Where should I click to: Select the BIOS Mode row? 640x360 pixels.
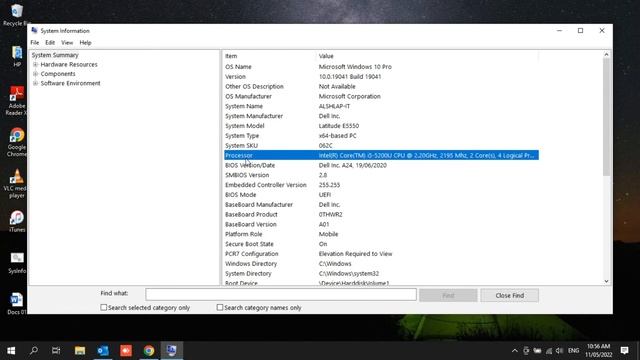(381, 195)
